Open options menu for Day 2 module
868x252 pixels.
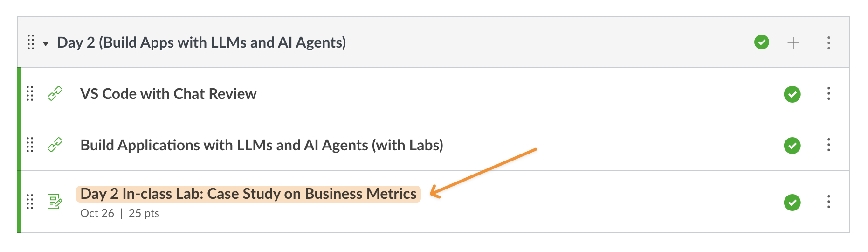pyautogui.click(x=828, y=43)
